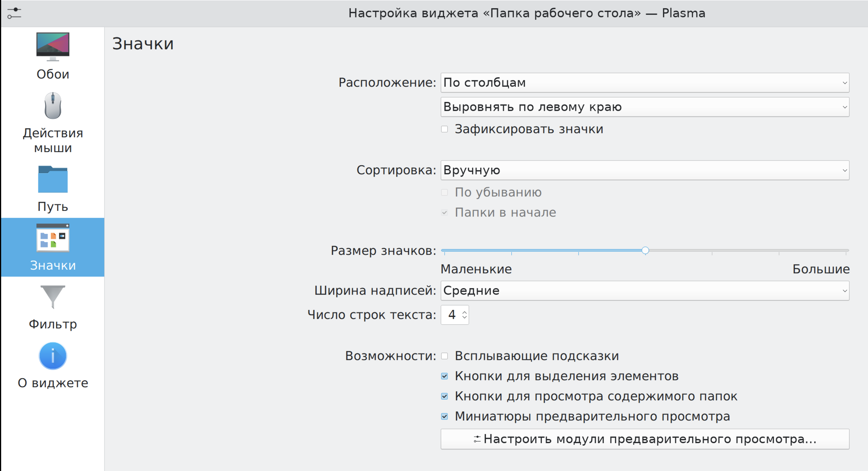Open the Обои wallpaper section
The width and height of the screenshot is (868, 471).
[53, 56]
